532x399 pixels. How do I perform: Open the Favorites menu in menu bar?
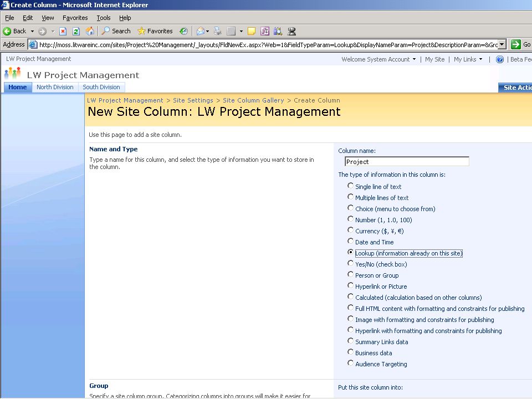[x=75, y=18]
